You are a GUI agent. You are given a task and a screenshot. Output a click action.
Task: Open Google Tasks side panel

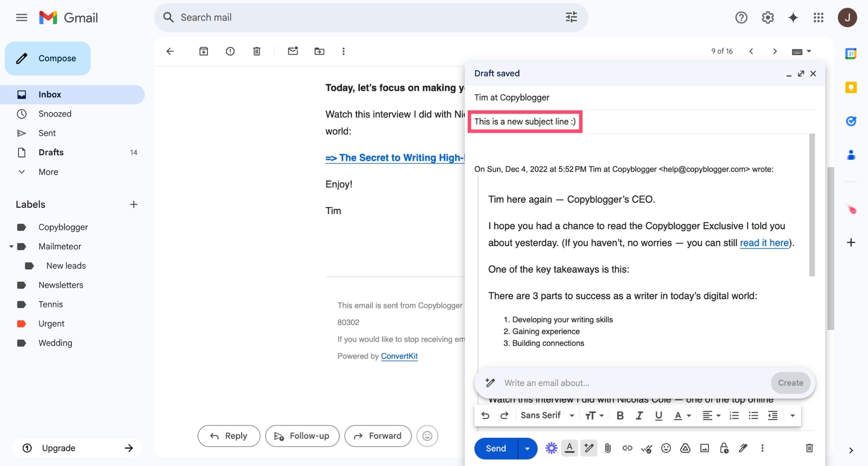point(851,121)
